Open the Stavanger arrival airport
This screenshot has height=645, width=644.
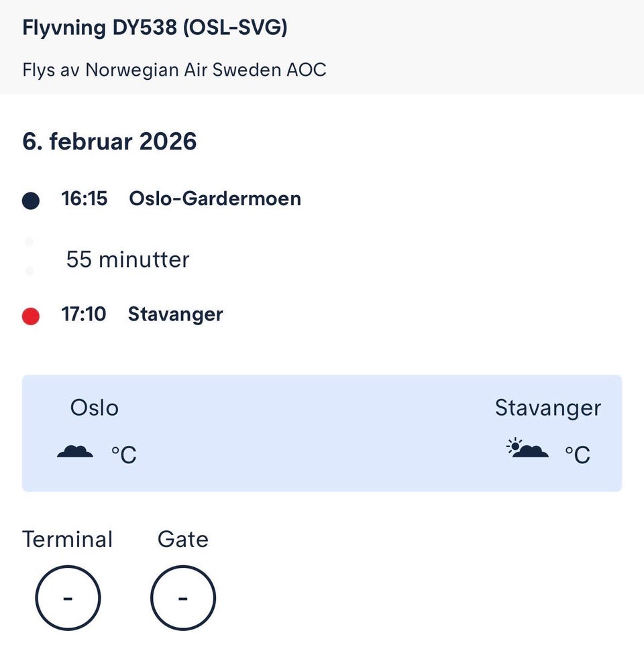[x=175, y=314]
